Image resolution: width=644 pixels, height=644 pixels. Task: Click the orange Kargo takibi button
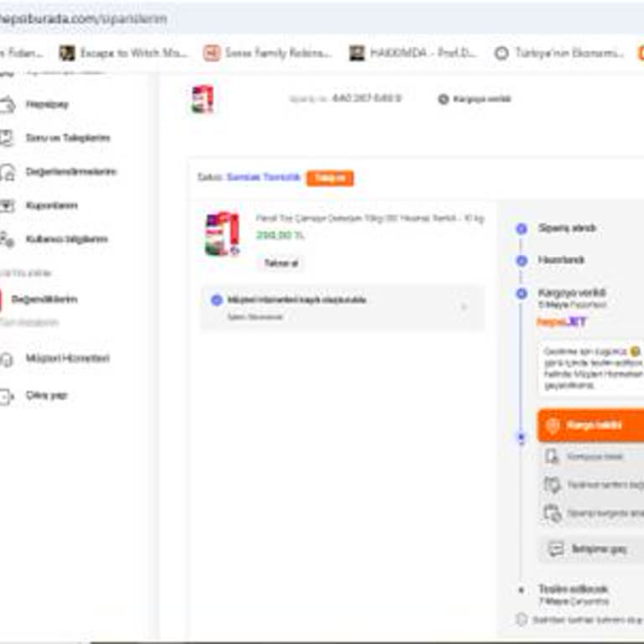point(590,425)
